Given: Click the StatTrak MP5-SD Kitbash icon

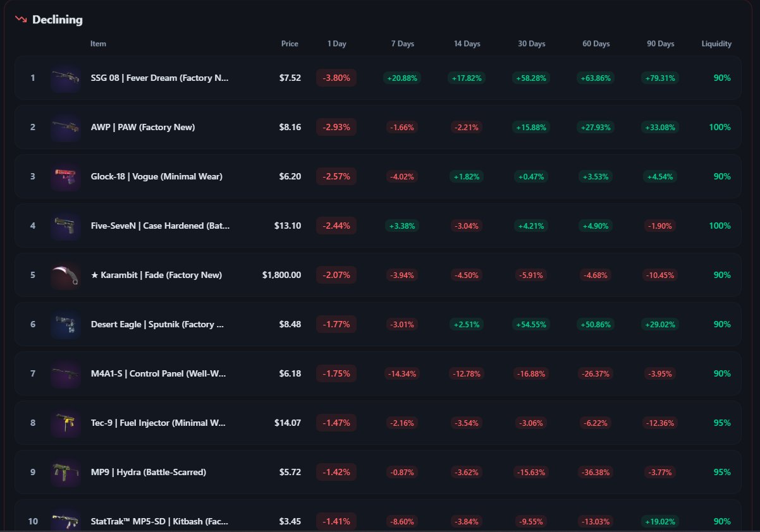Looking at the screenshot, I should click(65, 521).
